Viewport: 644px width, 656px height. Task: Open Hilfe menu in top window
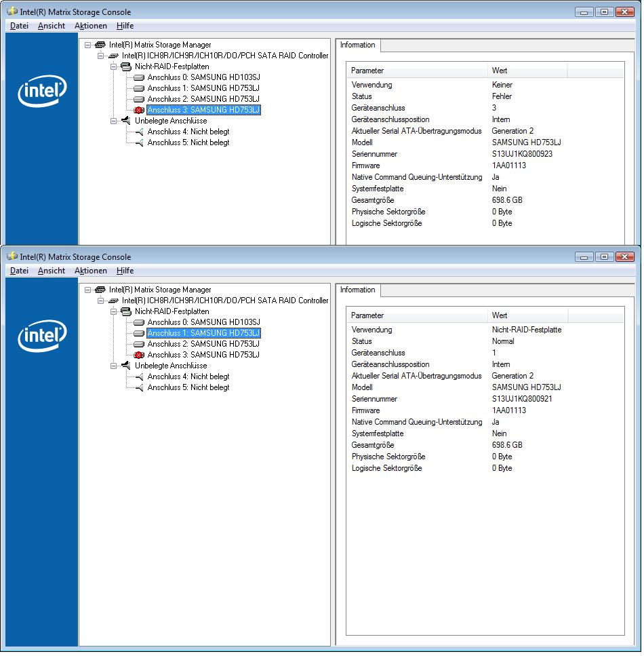tap(125, 26)
